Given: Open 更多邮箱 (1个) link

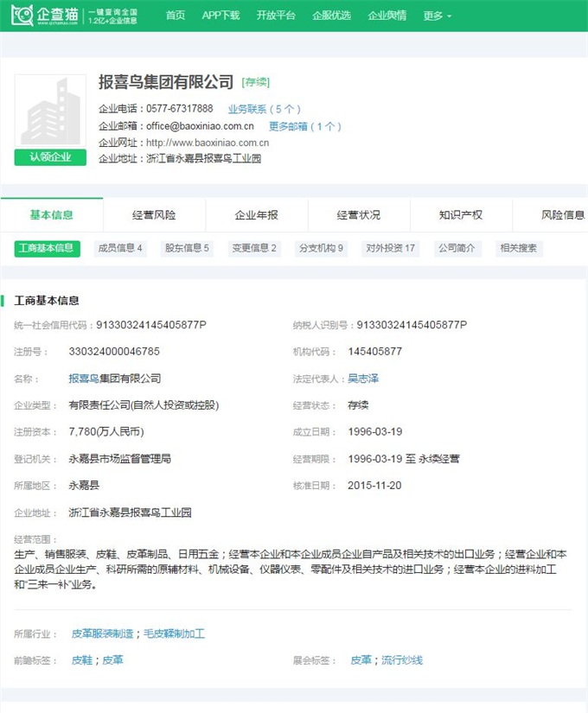Looking at the screenshot, I should coord(304,126).
